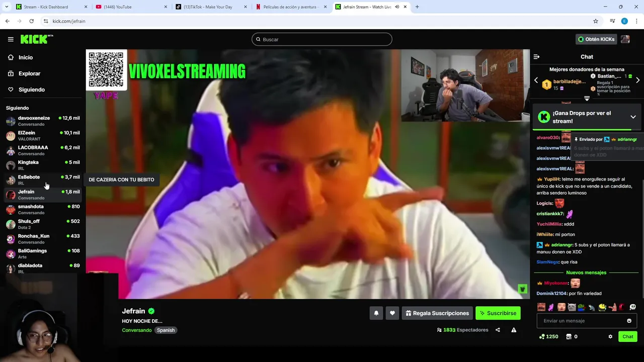Open the hamburger sidebar menu

11,39
